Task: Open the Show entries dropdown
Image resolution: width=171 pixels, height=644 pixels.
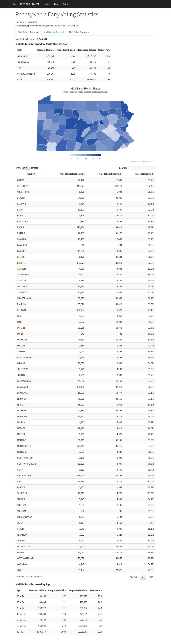Action: click(x=26, y=168)
